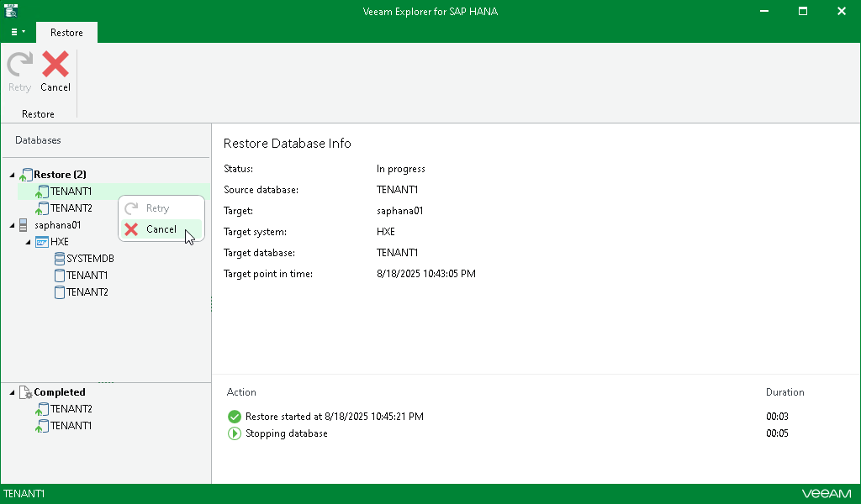861x504 pixels.
Task: Select TENANT2 database under HXE
Action: click(x=87, y=292)
